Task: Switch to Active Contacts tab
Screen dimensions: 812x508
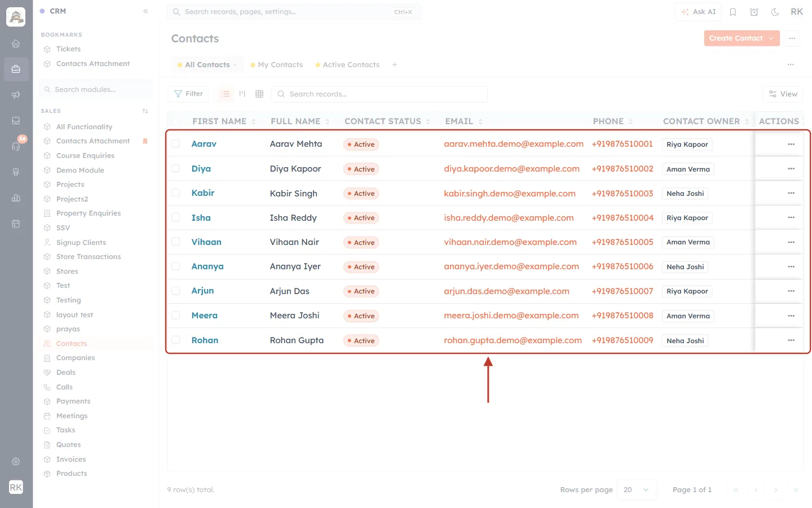Action: (x=347, y=65)
